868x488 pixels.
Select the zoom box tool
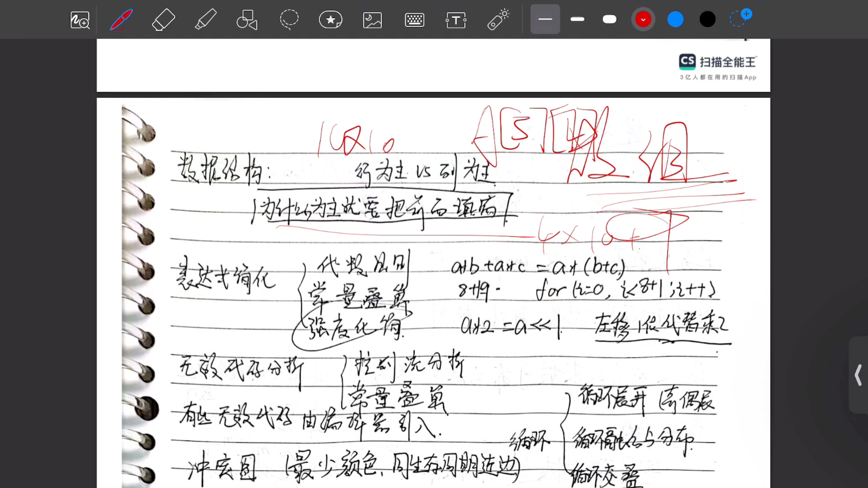tap(80, 20)
